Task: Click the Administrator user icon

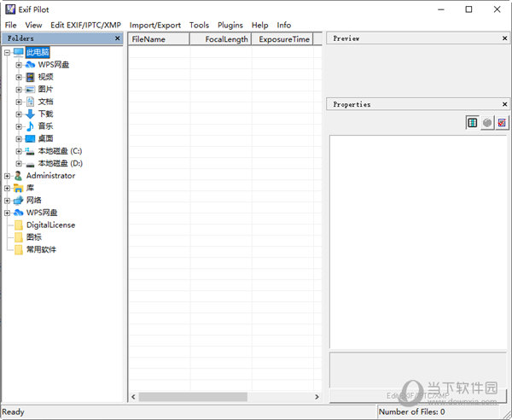Action: [x=18, y=176]
